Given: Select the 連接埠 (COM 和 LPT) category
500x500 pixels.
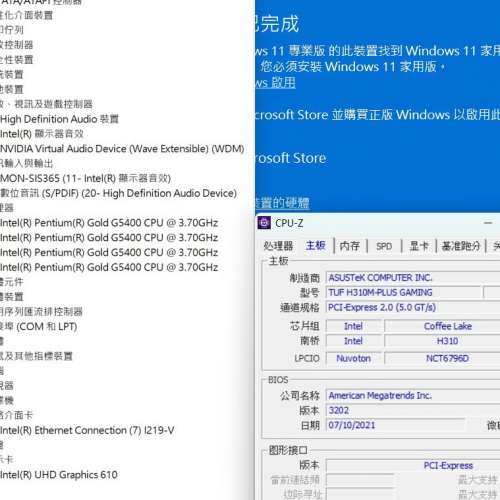Looking at the screenshot, I should [x=38, y=326].
